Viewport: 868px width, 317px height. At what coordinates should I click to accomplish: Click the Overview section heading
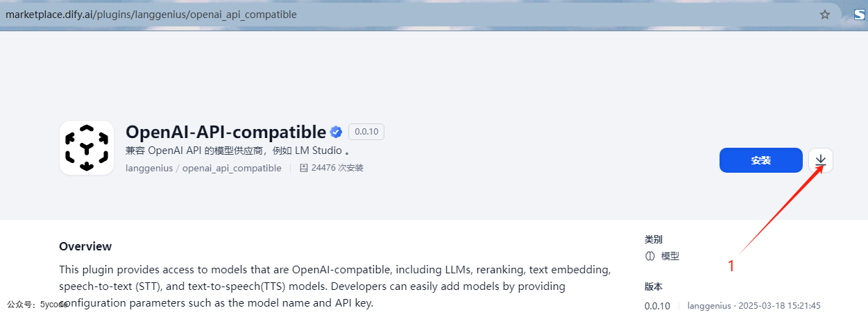click(x=85, y=246)
